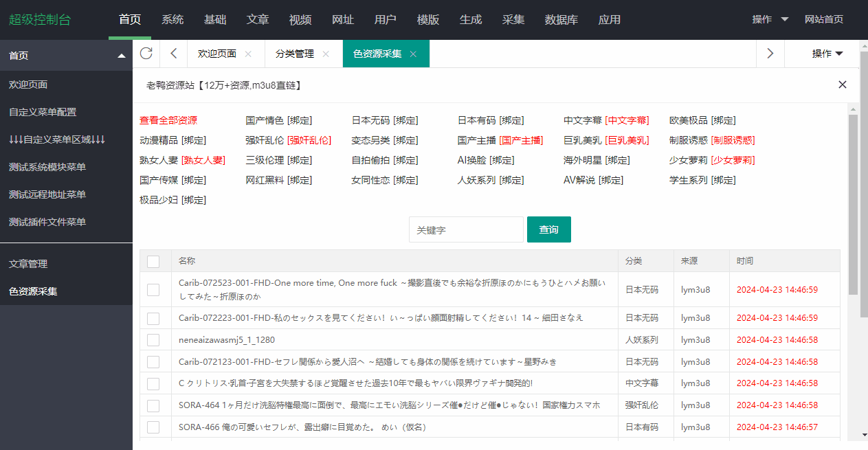
Task: Collapse the sidebar 首页 menu group
Action: point(122,56)
